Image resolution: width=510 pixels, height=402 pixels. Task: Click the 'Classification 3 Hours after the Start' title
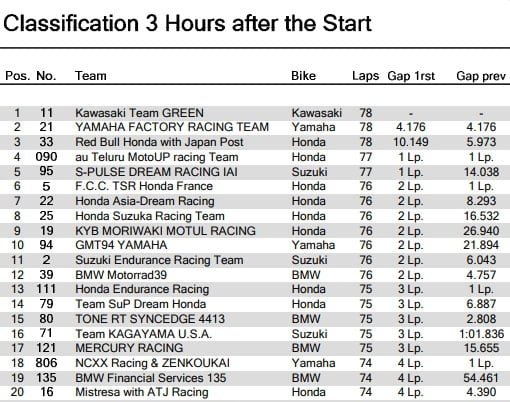click(x=187, y=23)
